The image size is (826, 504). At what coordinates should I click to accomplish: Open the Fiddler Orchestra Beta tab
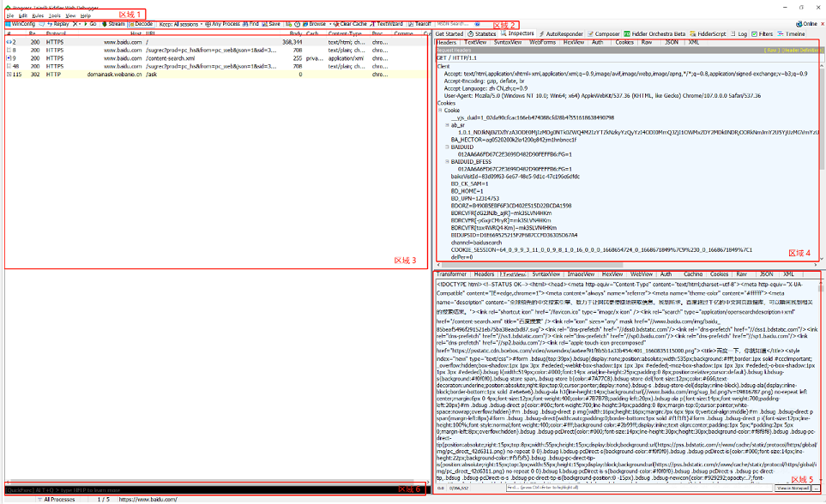pyautogui.click(x=654, y=33)
